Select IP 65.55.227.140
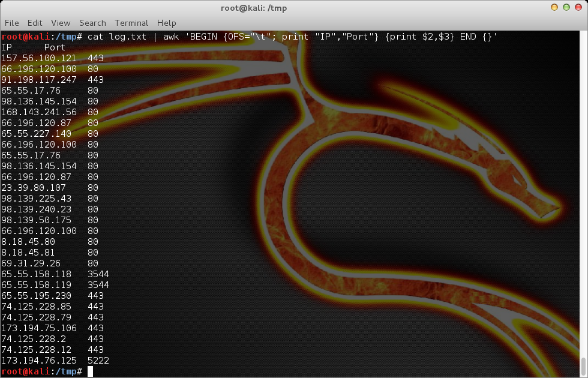 (36, 134)
